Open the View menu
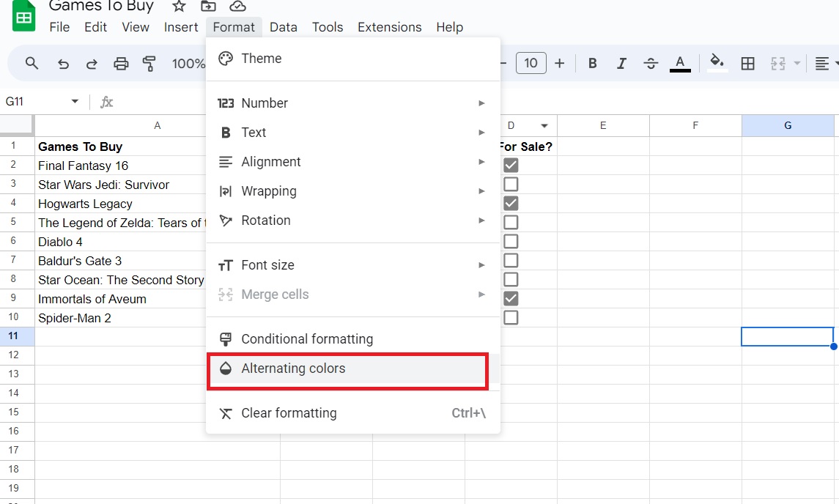The width and height of the screenshot is (839, 504). click(x=136, y=27)
